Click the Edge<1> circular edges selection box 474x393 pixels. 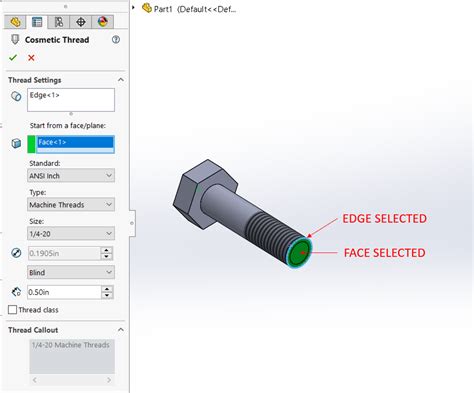[71, 100]
